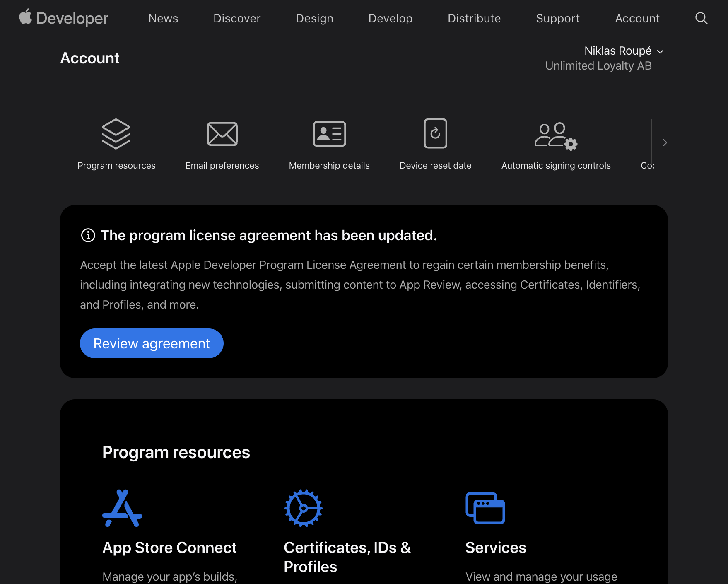Expand the Niklas Roupé account dropdown
728x584 pixels.
pyautogui.click(x=624, y=51)
